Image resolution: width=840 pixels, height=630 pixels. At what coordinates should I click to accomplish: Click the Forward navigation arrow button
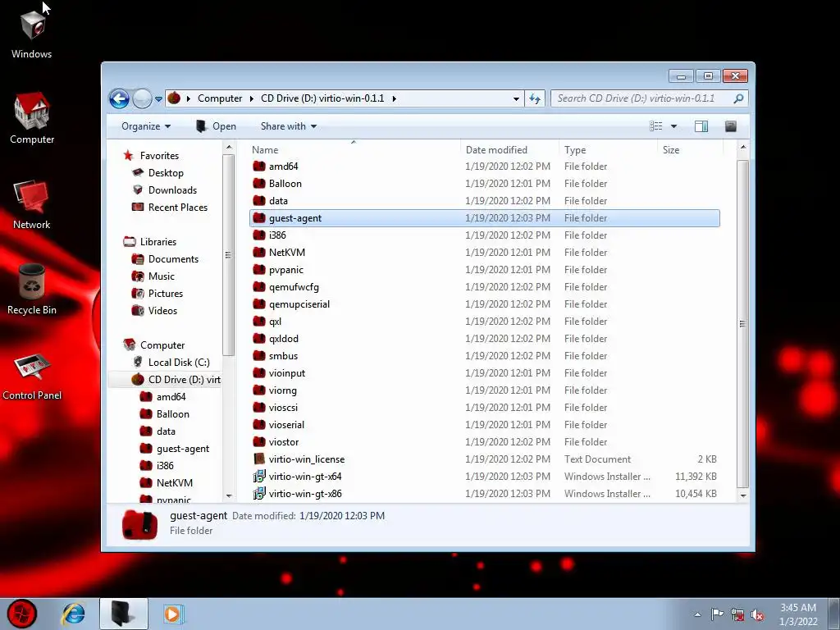coord(142,98)
